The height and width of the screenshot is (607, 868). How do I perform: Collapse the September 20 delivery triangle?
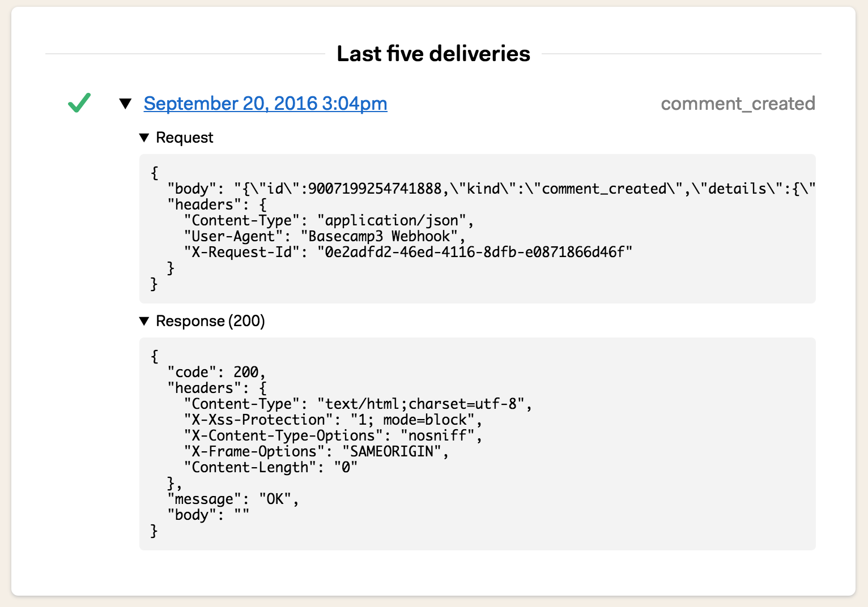(x=125, y=104)
